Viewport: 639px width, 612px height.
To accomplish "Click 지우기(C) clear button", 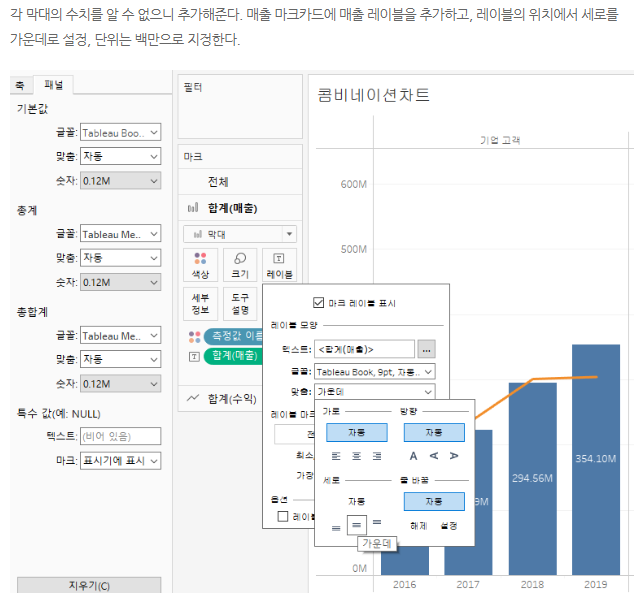I will point(89,586).
